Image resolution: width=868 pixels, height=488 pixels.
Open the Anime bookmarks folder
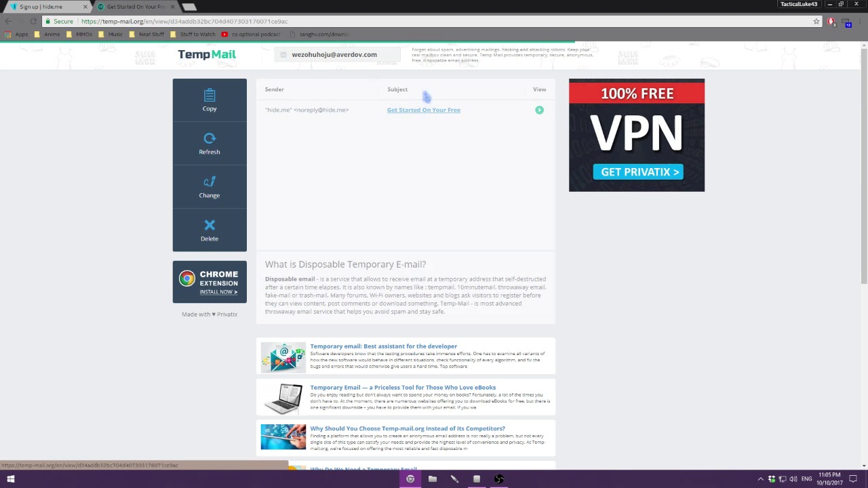coord(47,34)
